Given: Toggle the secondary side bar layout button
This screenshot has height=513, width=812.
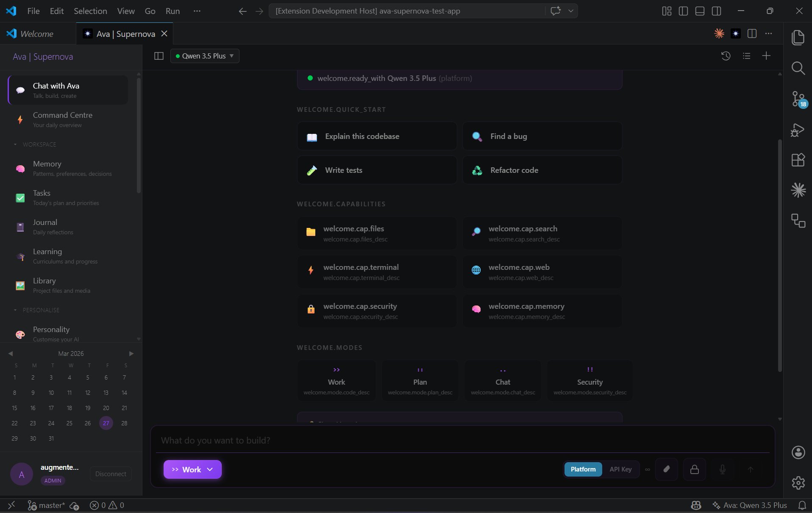Looking at the screenshot, I should point(716,11).
